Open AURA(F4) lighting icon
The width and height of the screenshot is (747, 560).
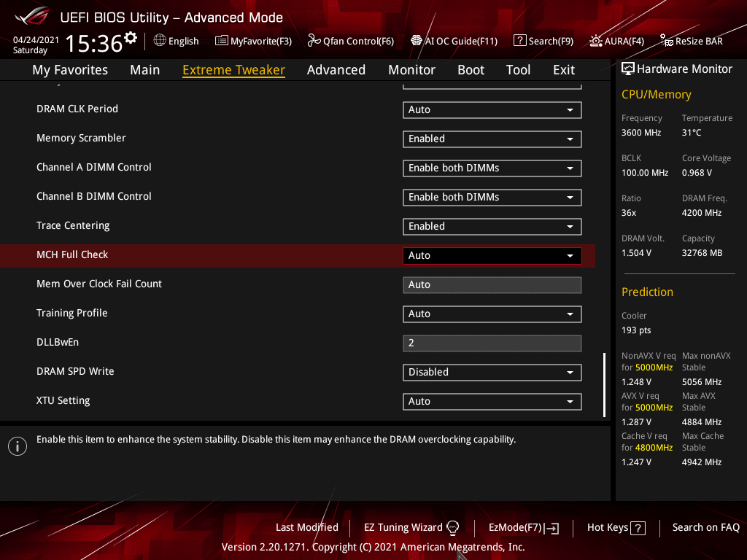tap(595, 41)
